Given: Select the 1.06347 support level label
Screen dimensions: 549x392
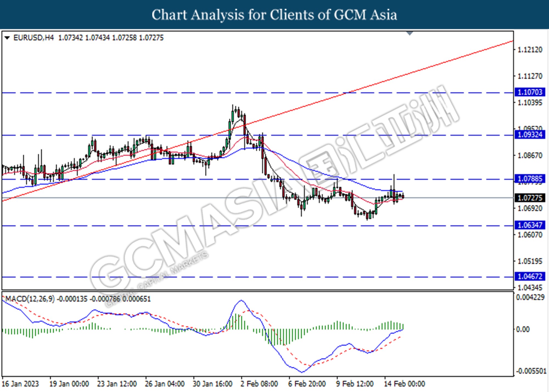Looking at the screenshot, I should (530, 225).
